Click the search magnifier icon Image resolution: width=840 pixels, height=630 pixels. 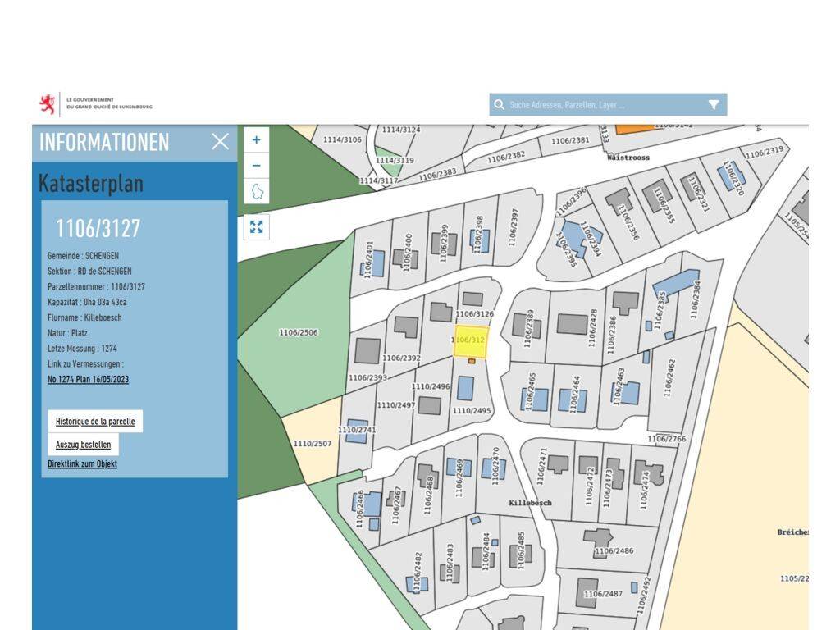tap(499, 105)
